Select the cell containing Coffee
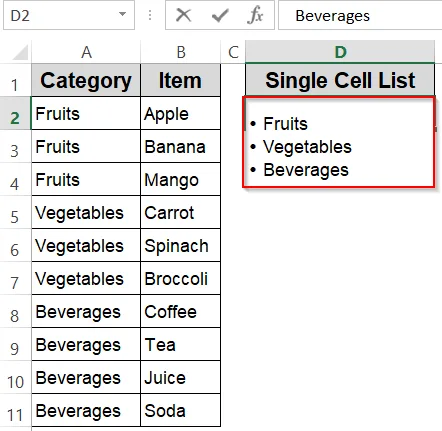This screenshot has width=442, height=431. point(181,311)
